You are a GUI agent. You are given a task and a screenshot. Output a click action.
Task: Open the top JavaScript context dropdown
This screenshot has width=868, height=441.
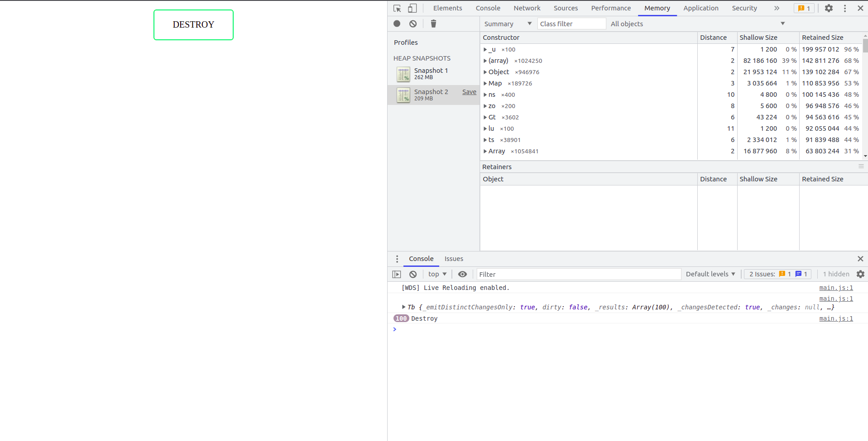click(437, 274)
